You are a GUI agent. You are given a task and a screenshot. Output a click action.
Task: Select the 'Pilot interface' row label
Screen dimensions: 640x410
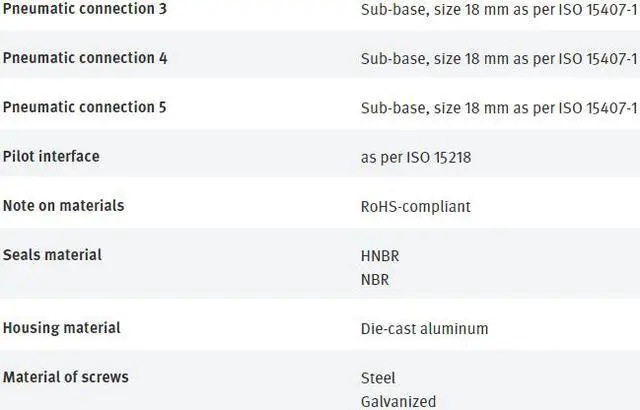(x=51, y=156)
